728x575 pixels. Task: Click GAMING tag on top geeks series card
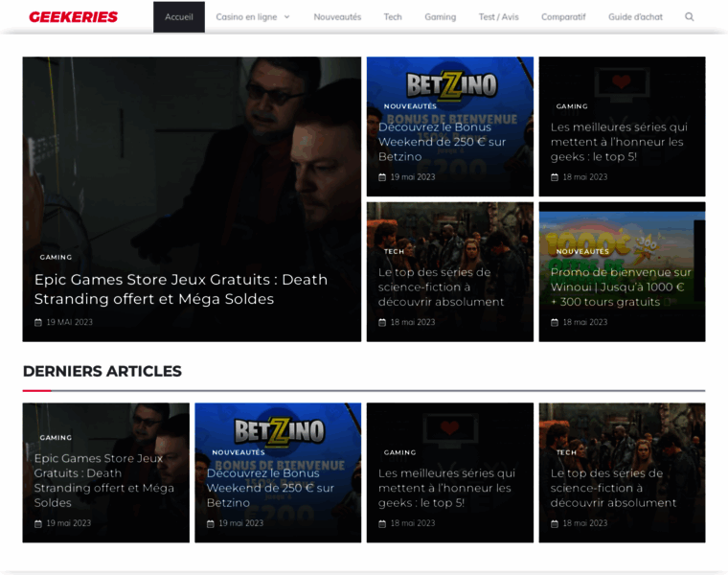point(572,106)
